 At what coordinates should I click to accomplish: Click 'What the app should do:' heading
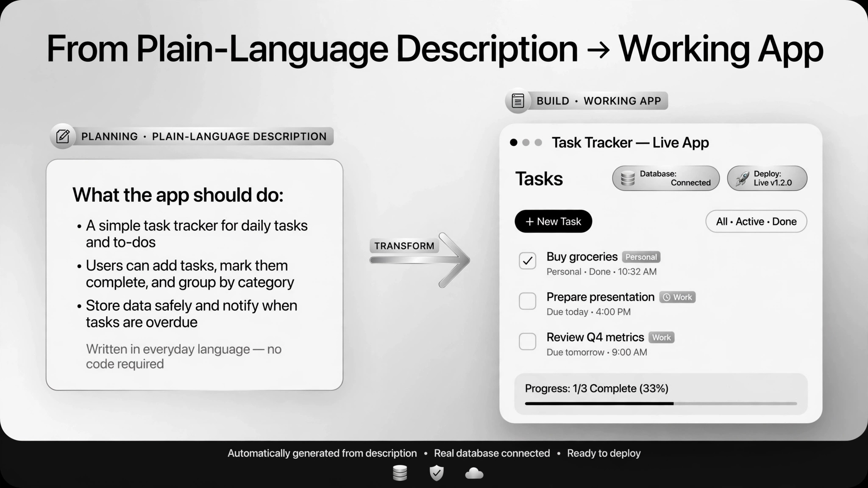coord(178,195)
